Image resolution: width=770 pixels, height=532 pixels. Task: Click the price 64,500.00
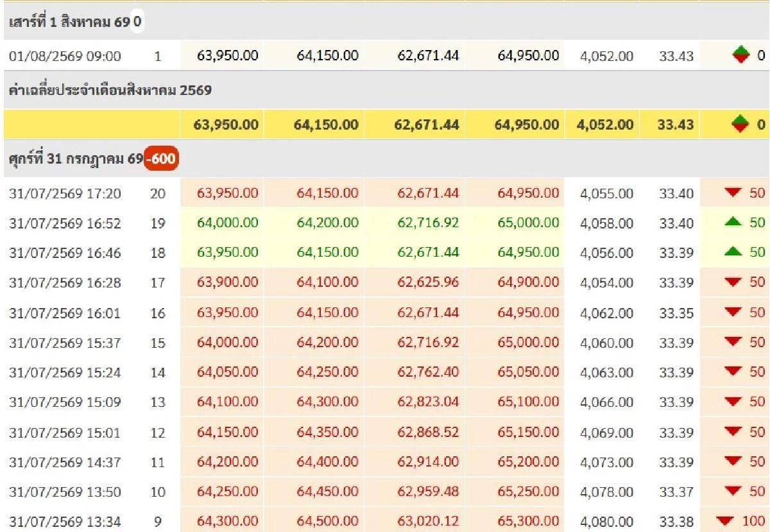[328, 522]
